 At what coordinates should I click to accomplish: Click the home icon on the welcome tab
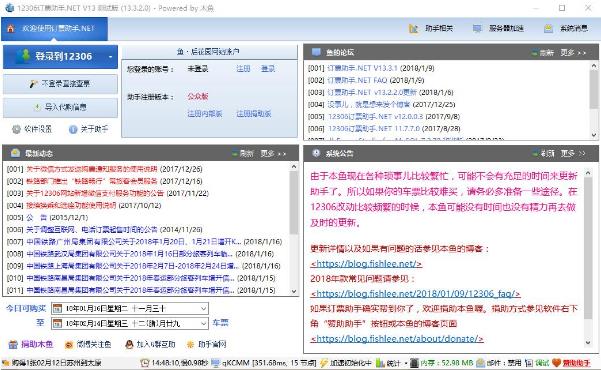[x=10, y=28]
